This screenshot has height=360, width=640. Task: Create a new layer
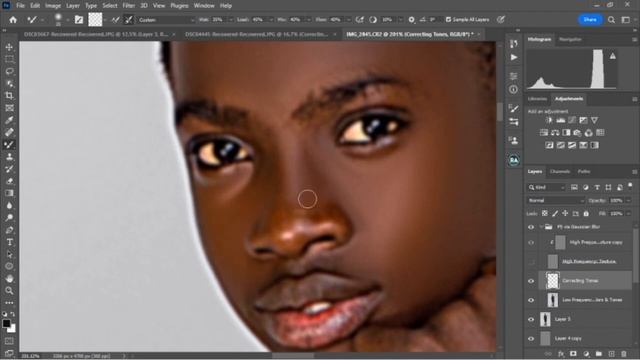click(x=611, y=354)
